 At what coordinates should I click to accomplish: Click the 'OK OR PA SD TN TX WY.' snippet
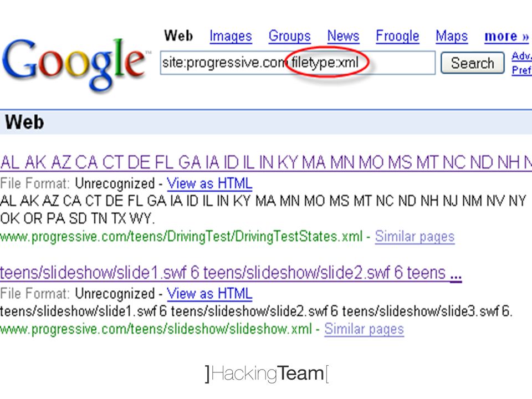point(78,219)
